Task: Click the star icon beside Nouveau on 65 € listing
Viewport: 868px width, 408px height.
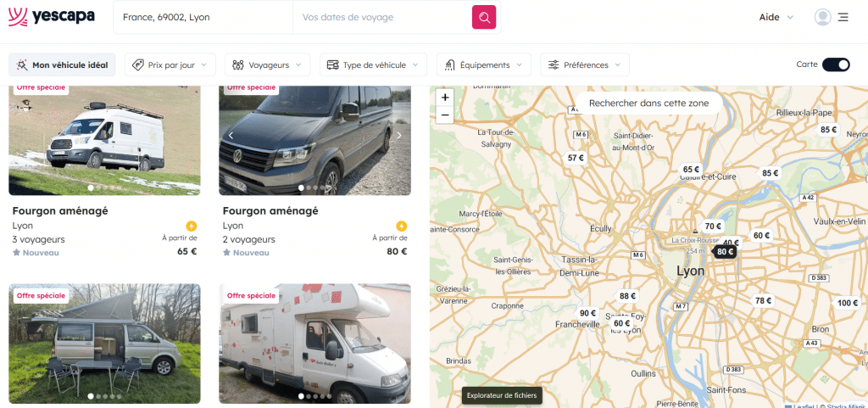Action: [x=17, y=253]
